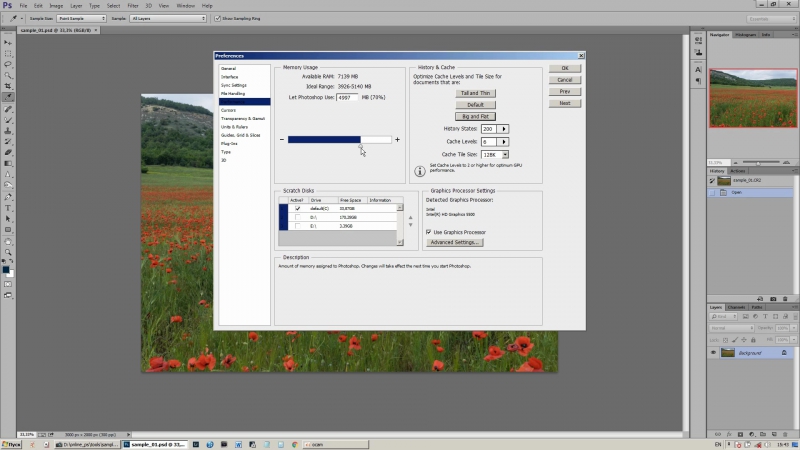Click Advanced Settings button
This screenshot has height=450, width=800.
(455, 243)
